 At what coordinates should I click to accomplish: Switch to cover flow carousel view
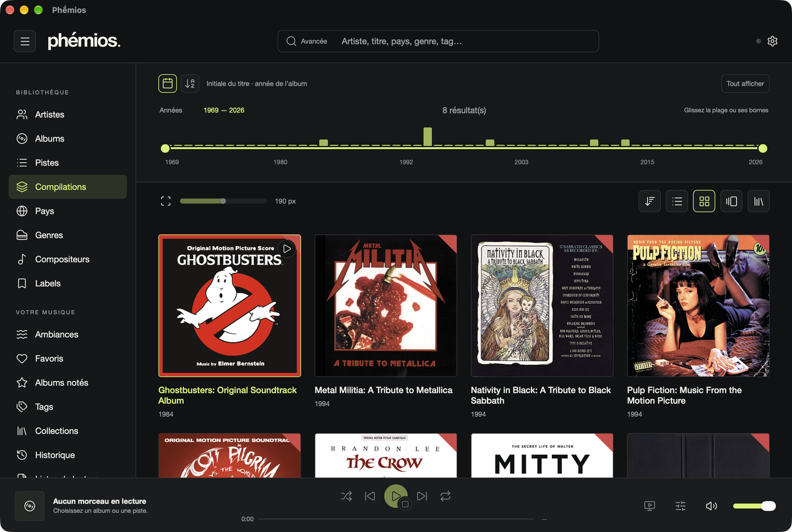(x=731, y=201)
